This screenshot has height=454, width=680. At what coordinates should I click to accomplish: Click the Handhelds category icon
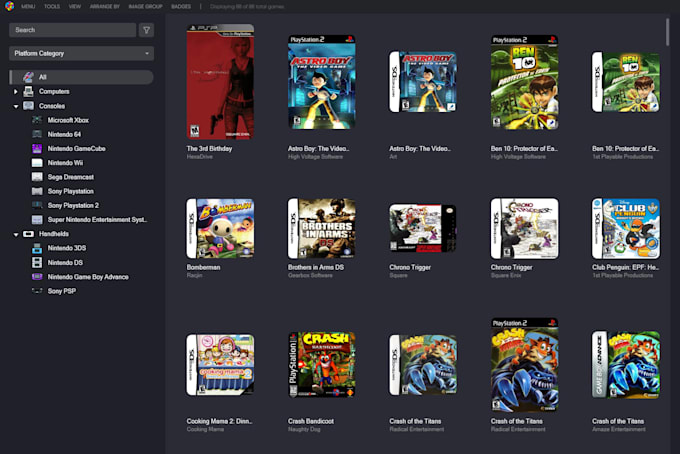tap(28, 234)
